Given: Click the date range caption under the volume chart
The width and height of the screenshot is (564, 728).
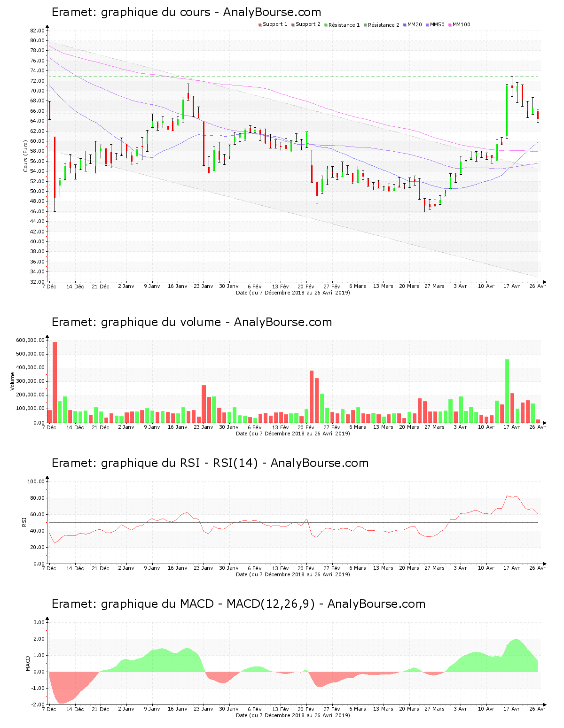Looking at the screenshot, I should tap(293, 434).
